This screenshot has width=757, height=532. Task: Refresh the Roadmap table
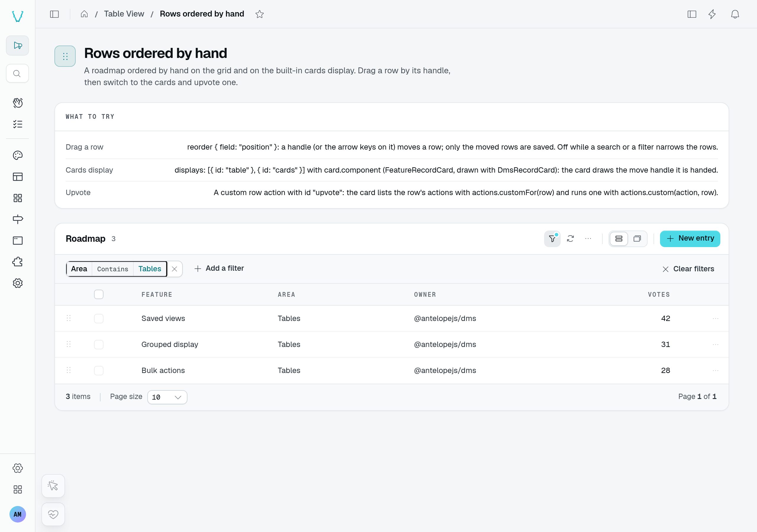[570, 239]
